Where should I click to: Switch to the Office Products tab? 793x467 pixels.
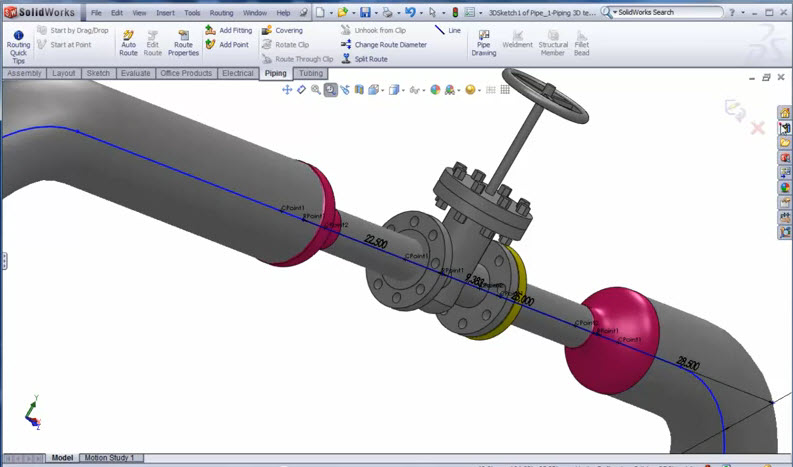186,73
